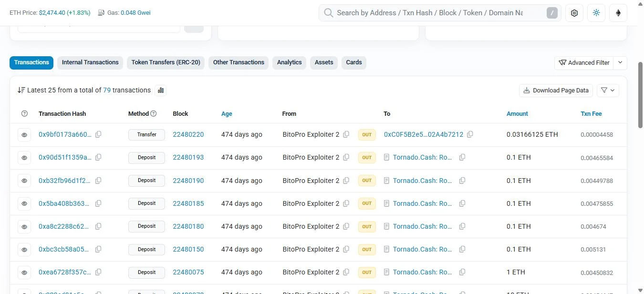Open the Assets tab
Screen dimensions: 644x294
coord(324,62)
